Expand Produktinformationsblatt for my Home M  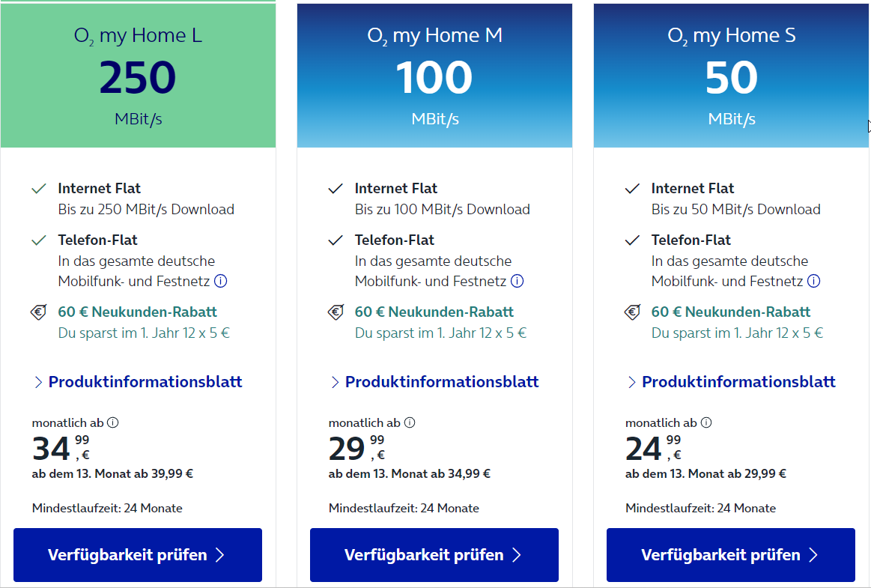click(x=435, y=382)
